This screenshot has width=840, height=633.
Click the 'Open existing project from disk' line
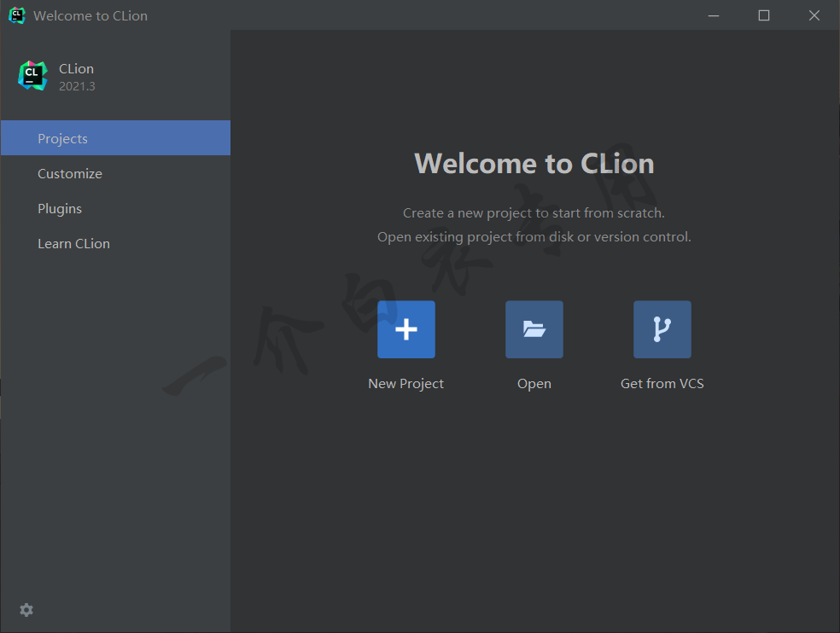[x=534, y=236]
